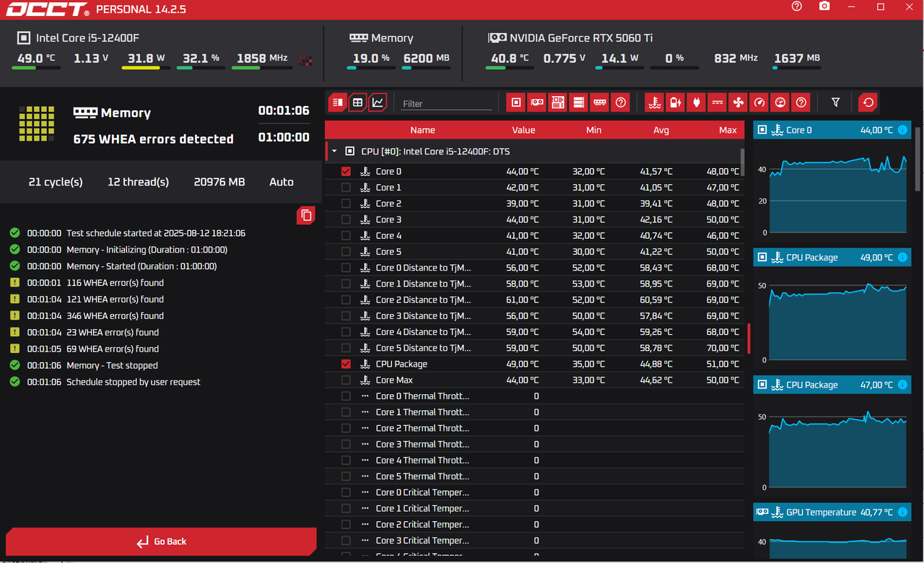
Task: Switch to the list layout view icon
Action: [337, 102]
